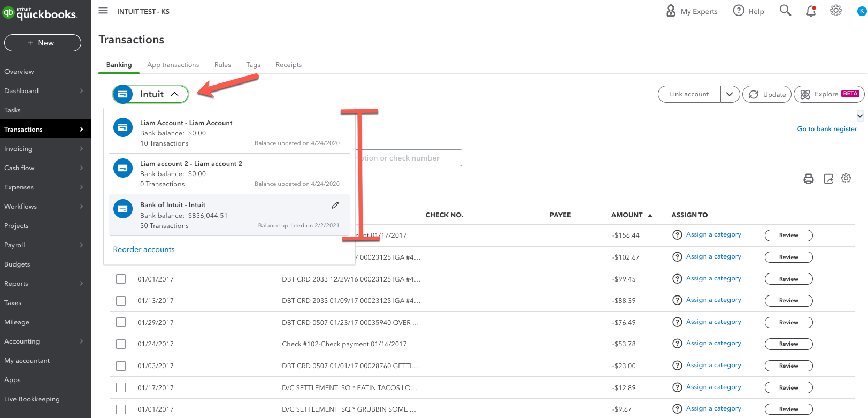The image size is (868, 418).
Task: Check the GRUBBIN SOME transaction
Action: click(x=121, y=409)
